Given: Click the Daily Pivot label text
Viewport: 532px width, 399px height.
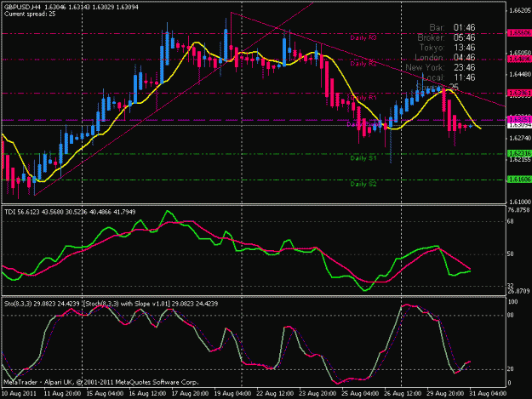Looking at the screenshot, I should (364, 125).
